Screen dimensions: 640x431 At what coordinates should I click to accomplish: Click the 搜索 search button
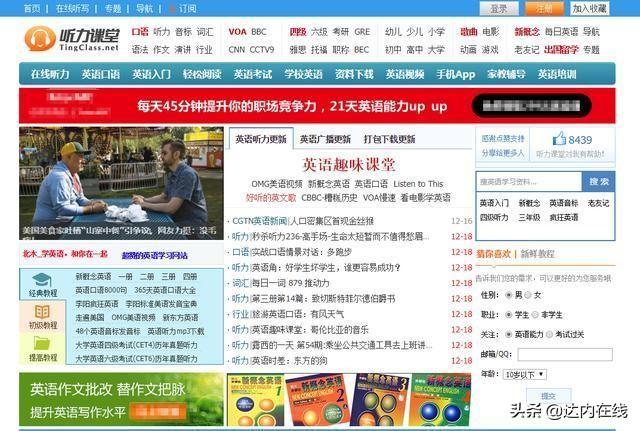pos(598,181)
